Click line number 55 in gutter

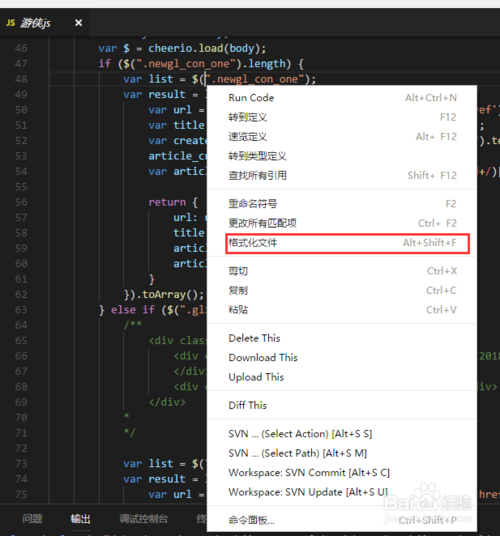[21, 187]
